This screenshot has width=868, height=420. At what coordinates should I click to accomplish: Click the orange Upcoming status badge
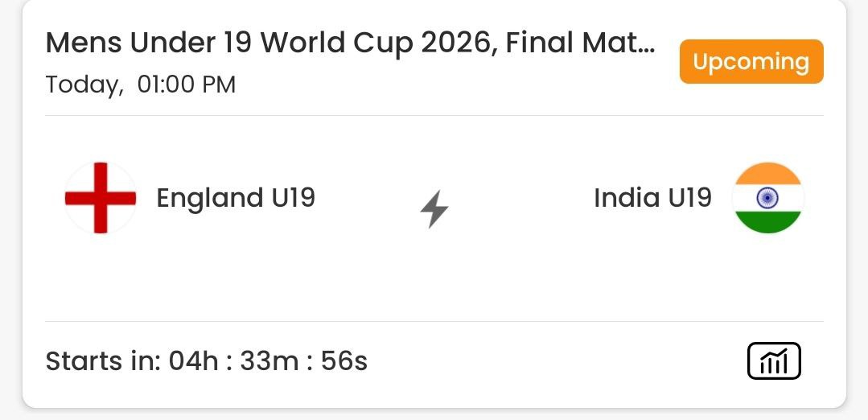pos(751,62)
